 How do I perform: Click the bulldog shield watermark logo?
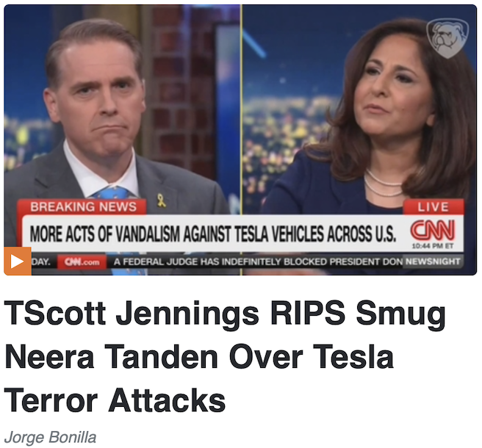[447, 39]
